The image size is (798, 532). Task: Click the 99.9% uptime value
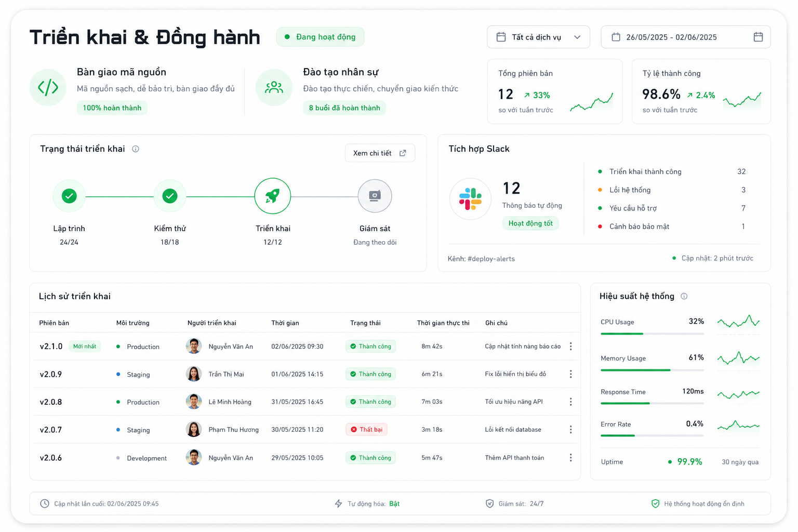[x=689, y=462]
